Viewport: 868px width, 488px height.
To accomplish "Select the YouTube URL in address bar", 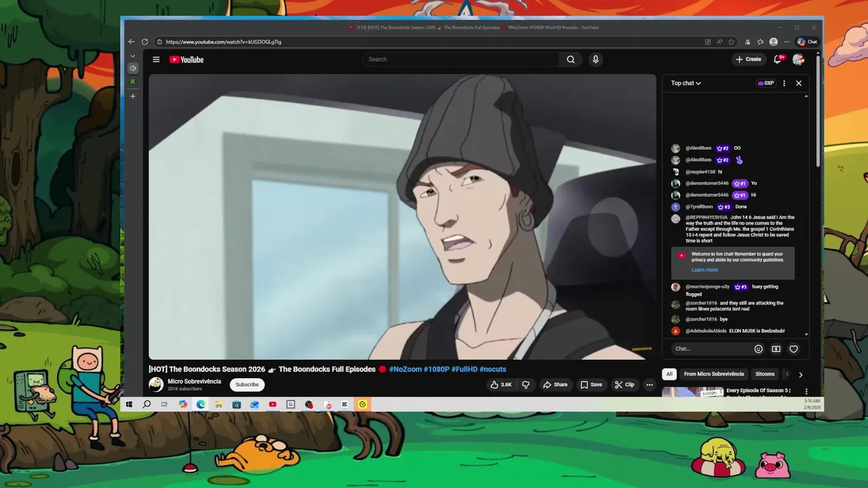I will 224,42.
